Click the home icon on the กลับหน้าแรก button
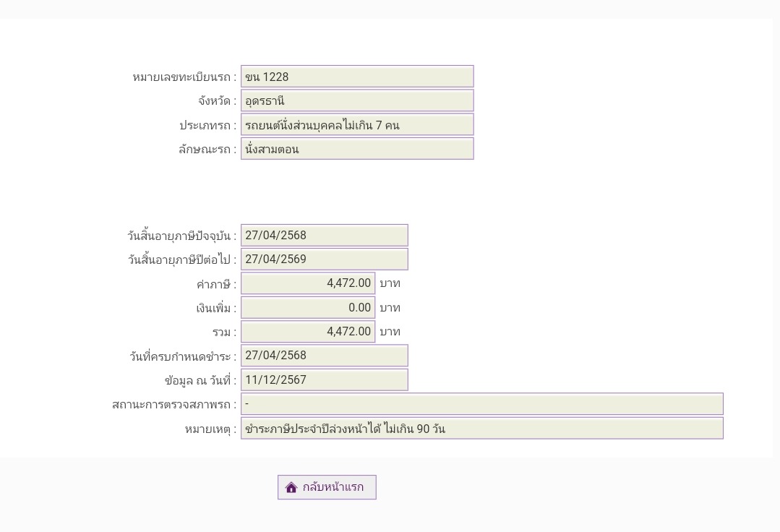 [291, 488]
